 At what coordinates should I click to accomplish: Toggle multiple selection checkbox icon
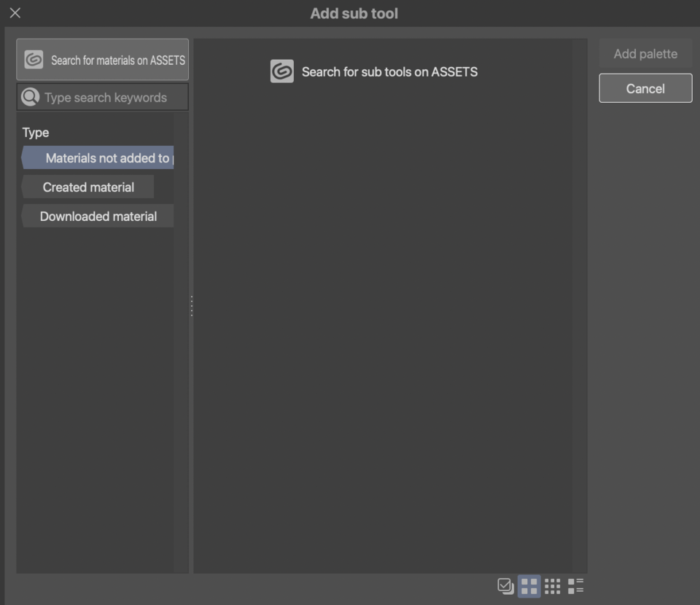506,586
